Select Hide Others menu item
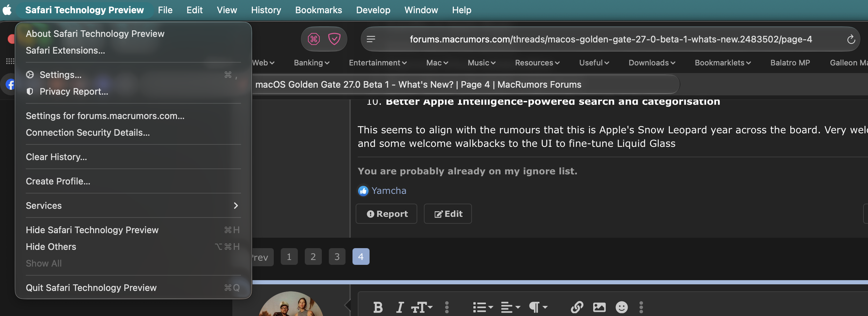868x316 pixels. pos(133,247)
